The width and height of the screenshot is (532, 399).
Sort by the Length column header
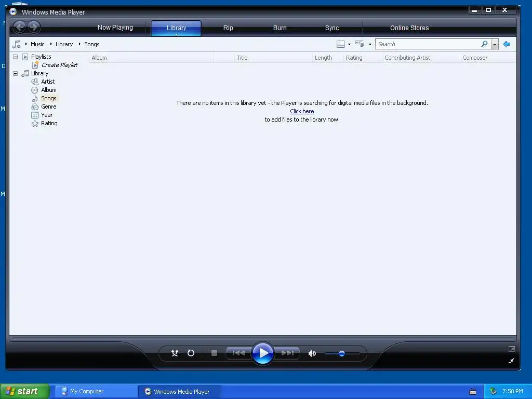(x=328, y=58)
